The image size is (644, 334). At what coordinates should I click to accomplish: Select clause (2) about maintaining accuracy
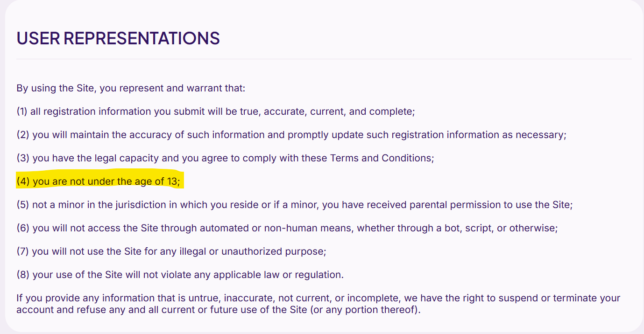point(291,135)
